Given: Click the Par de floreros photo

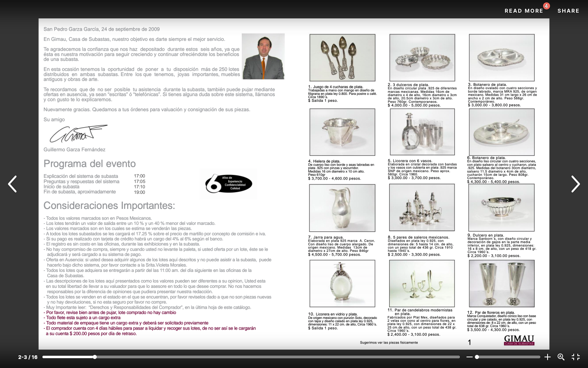Looking at the screenshot, I should coord(502,284).
